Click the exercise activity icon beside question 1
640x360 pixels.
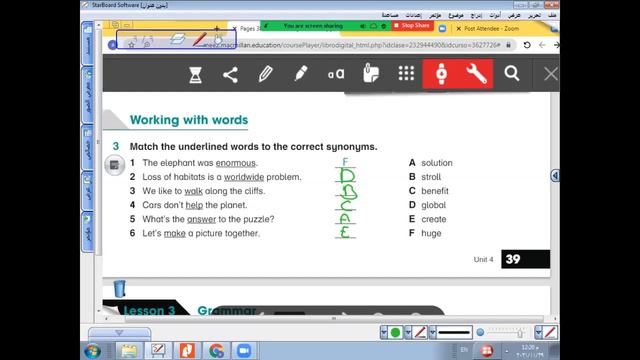(x=114, y=165)
